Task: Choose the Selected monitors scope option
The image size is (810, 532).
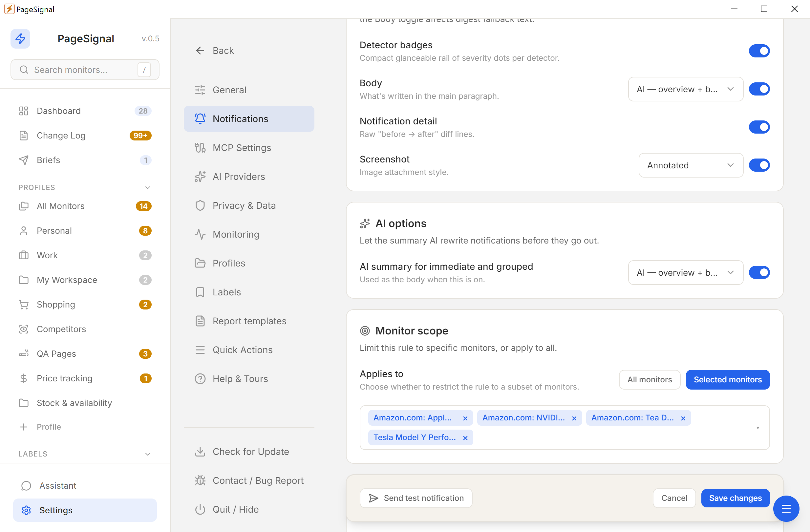Action: 728,380
